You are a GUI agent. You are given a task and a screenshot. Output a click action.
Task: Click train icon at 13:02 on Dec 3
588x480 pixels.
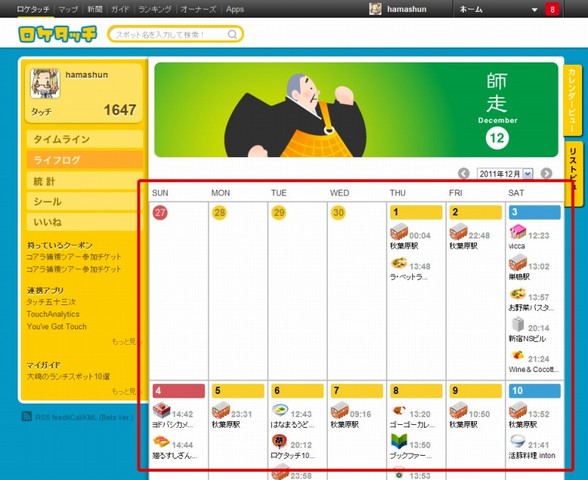518,262
